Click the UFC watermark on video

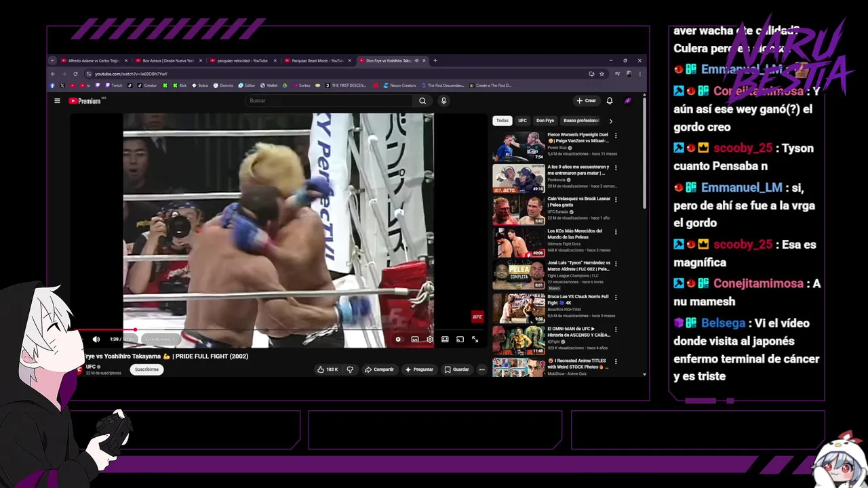click(x=477, y=317)
